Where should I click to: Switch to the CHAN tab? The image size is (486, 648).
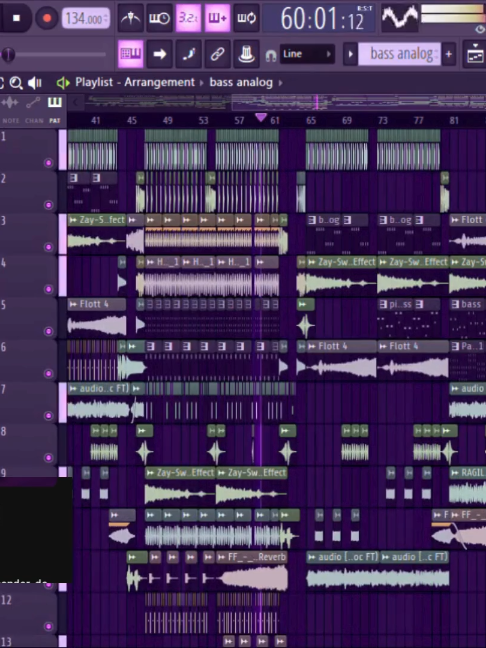tap(34, 121)
